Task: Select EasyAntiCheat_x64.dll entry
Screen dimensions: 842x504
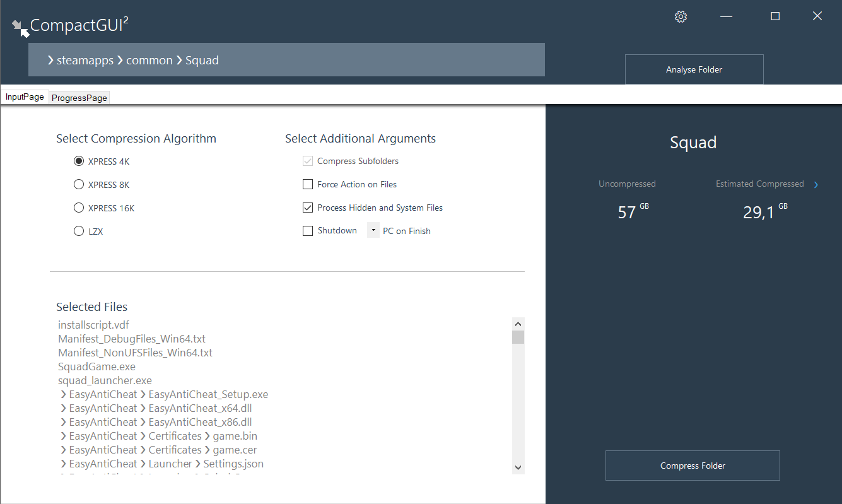Action: [156, 408]
